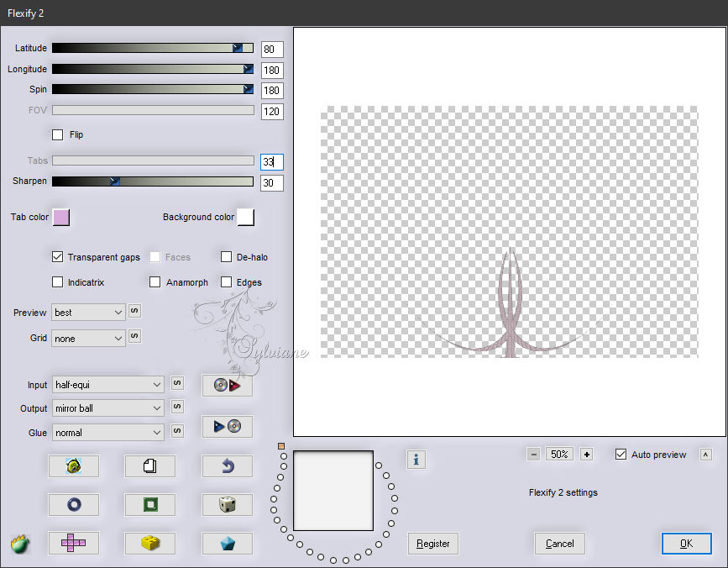Screen dimensions: 728x568
Task: Open the Glue dropdown showing normal
Action: pos(108,433)
